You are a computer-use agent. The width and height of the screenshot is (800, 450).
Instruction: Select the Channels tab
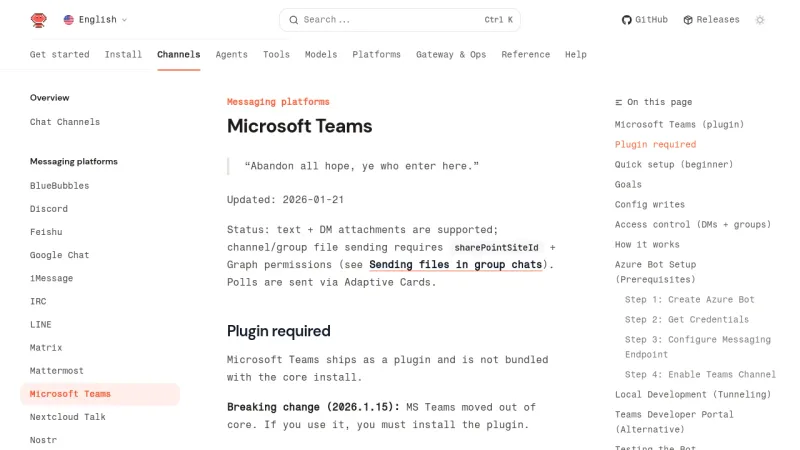179,55
